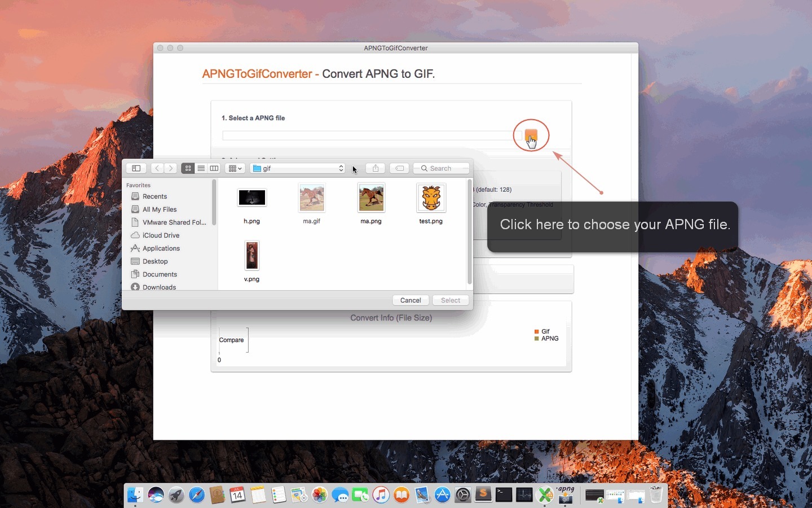Open the gif folder location popup

coord(298,168)
